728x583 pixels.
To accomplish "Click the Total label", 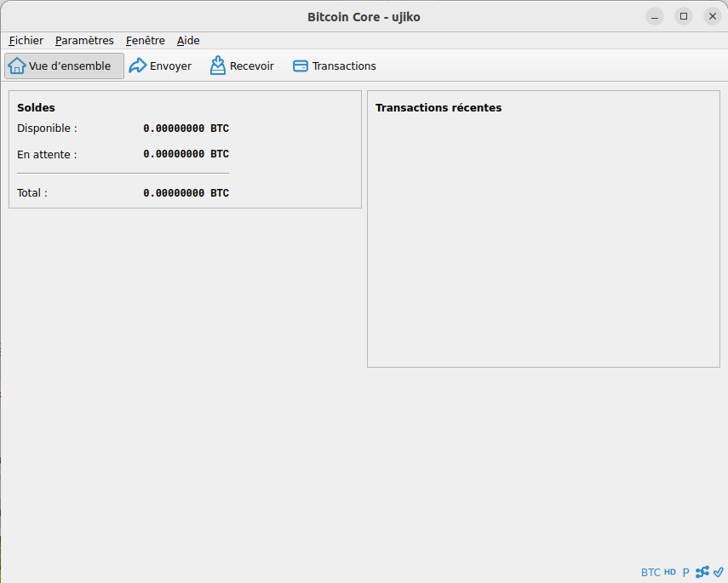I will pyautogui.click(x=32, y=192).
